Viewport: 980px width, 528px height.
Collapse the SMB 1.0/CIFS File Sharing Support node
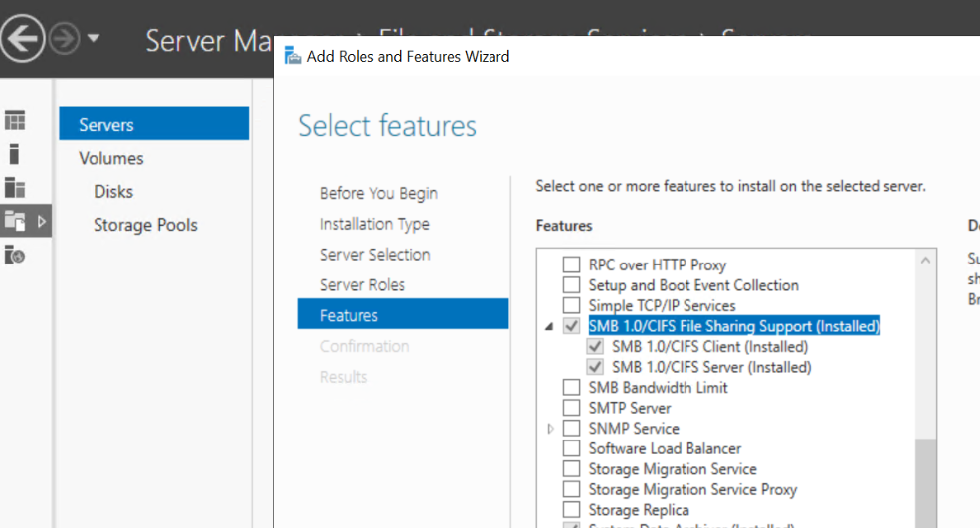(549, 326)
